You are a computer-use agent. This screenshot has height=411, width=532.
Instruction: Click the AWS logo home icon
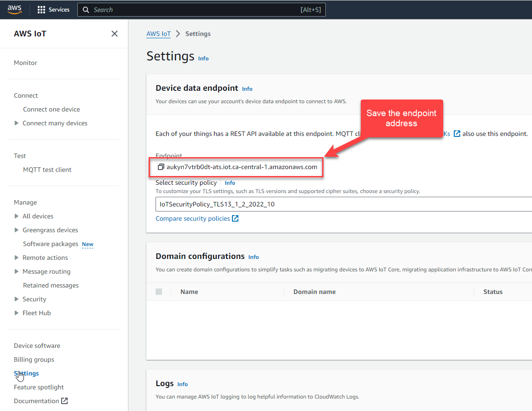tap(15, 10)
